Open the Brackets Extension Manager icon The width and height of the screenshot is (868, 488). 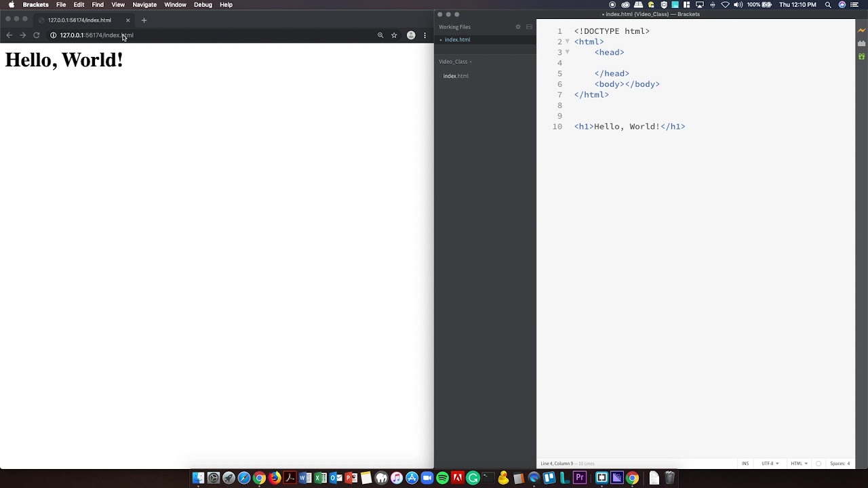[x=861, y=43]
